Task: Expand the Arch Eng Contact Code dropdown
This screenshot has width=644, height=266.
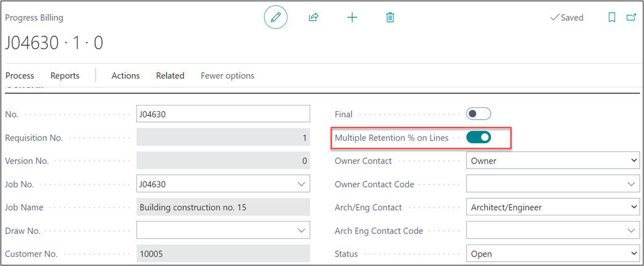Action: (x=631, y=231)
